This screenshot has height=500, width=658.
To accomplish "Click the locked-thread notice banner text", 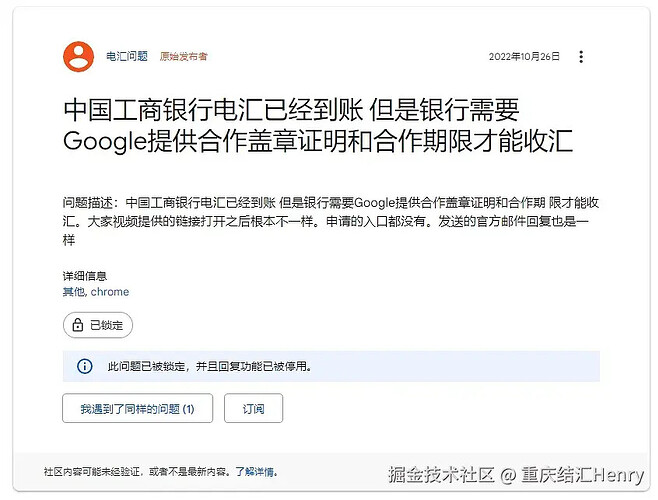I will (209, 366).
